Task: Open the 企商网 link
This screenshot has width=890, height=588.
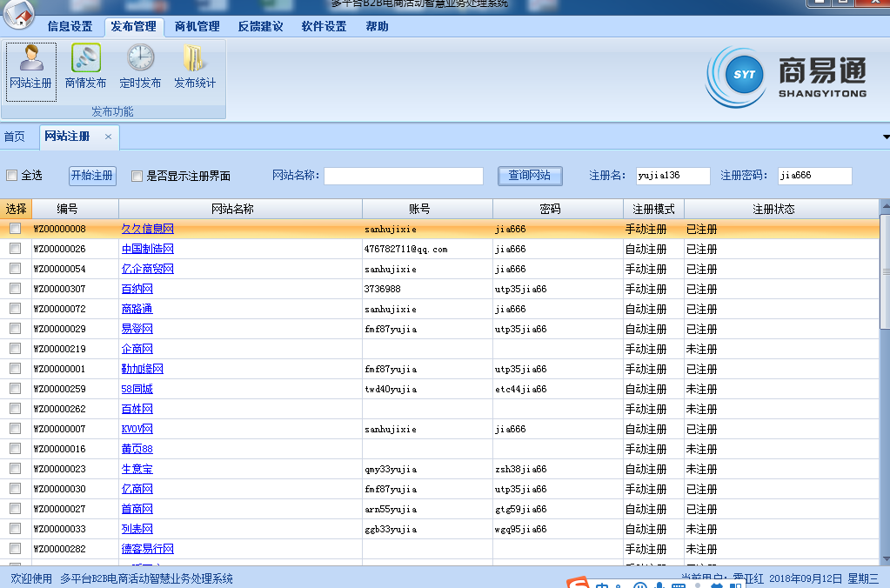Action: (137, 349)
